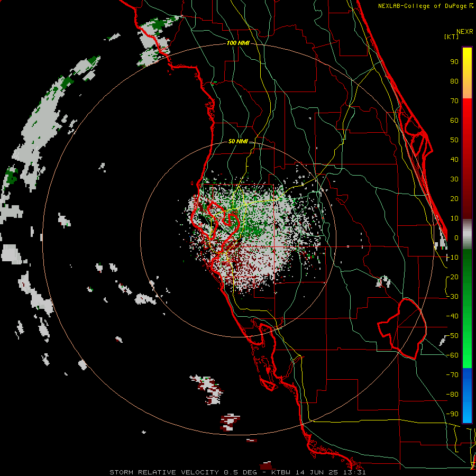Click the positive 50 value on velocity scale

pyautogui.click(x=454, y=140)
